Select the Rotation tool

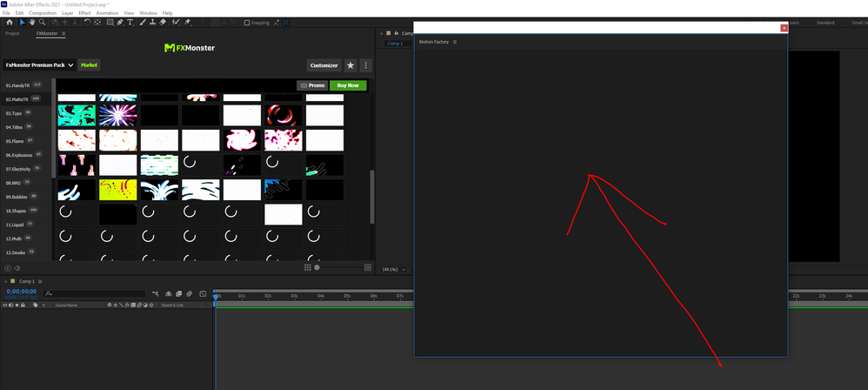87,22
